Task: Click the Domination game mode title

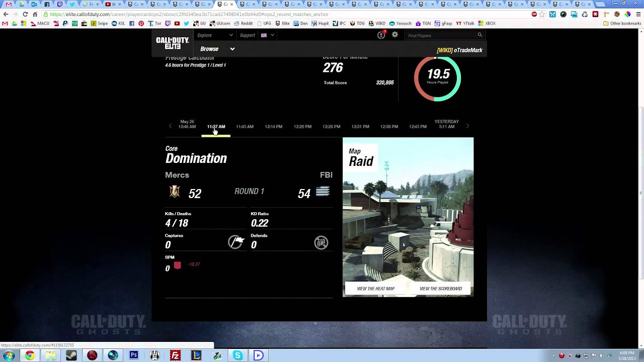Action: coord(196,158)
